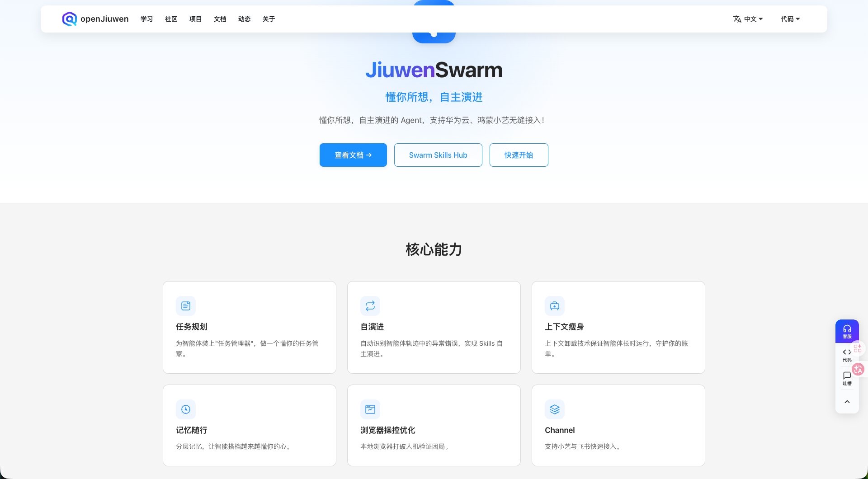Click description 分层记忆，让智能搭档越来越懂你的心

pos(235,446)
